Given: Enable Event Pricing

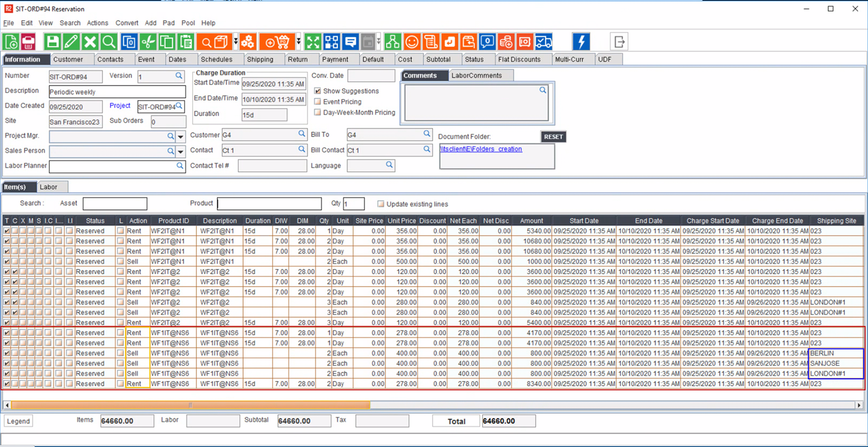Looking at the screenshot, I should click(318, 101).
